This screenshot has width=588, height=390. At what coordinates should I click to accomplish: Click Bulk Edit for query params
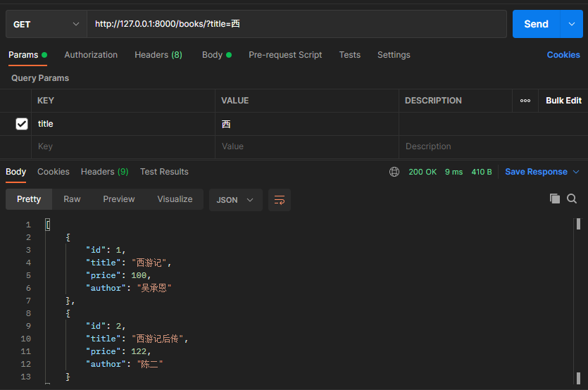click(x=563, y=101)
